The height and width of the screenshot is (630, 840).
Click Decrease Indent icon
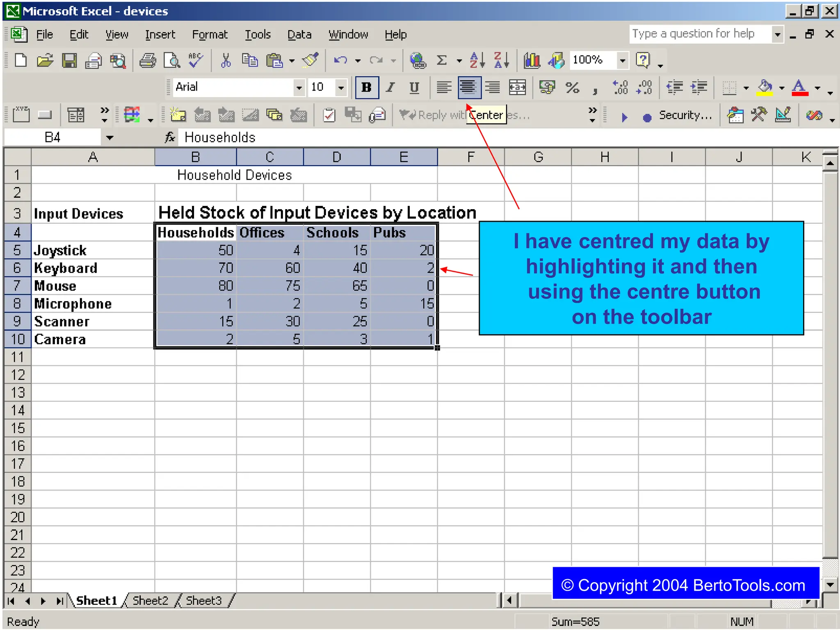point(675,87)
